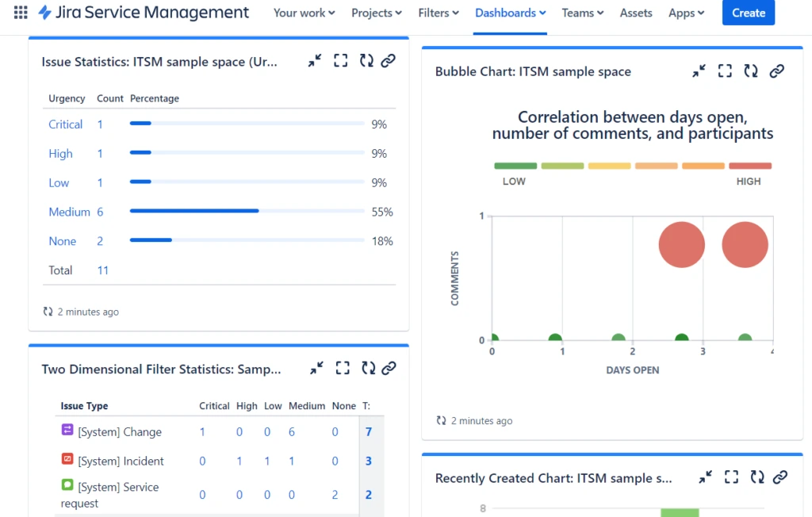This screenshot has width=812, height=517.
Task: Maximize the Recently Created Chart gadget
Action: [x=731, y=477]
